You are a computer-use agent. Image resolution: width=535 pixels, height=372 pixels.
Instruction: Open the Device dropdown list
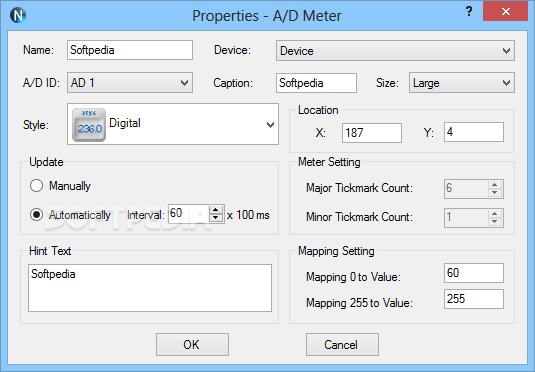coord(395,51)
